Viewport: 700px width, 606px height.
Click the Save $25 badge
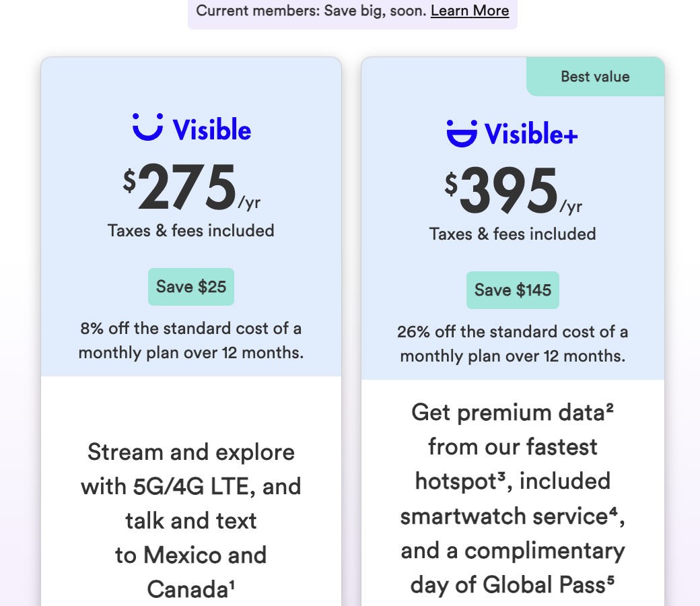coord(191,287)
